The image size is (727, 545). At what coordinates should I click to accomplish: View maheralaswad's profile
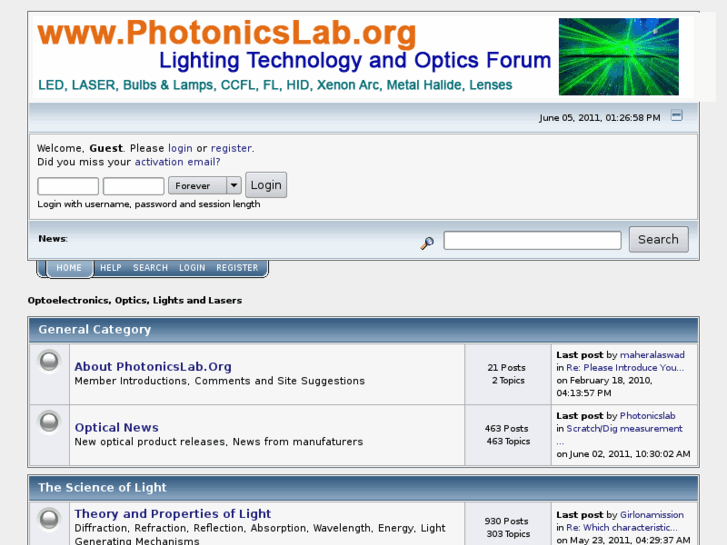[x=652, y=355]
